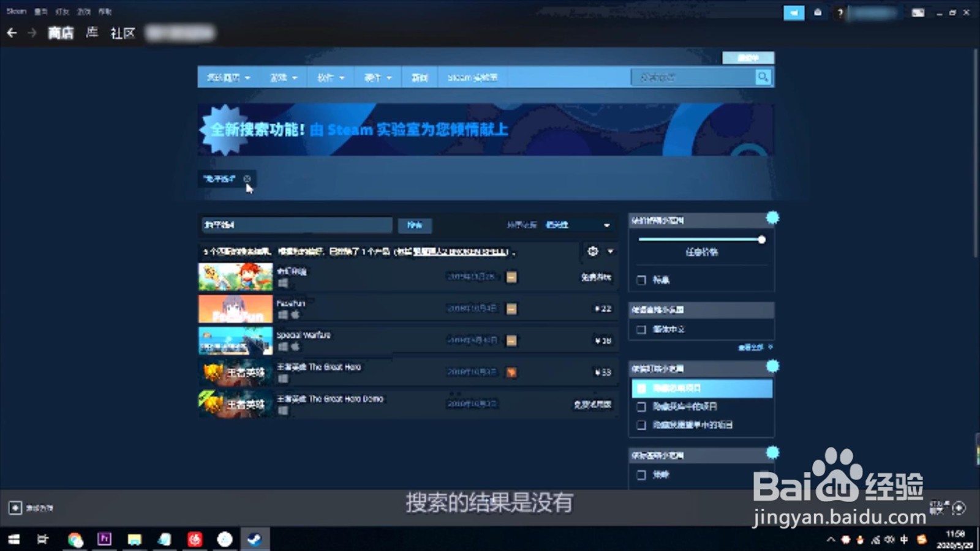Open the blue announcements icon at top right
Image resolution: width=980 pixels, height=551 pixels.
coord(794,13)
